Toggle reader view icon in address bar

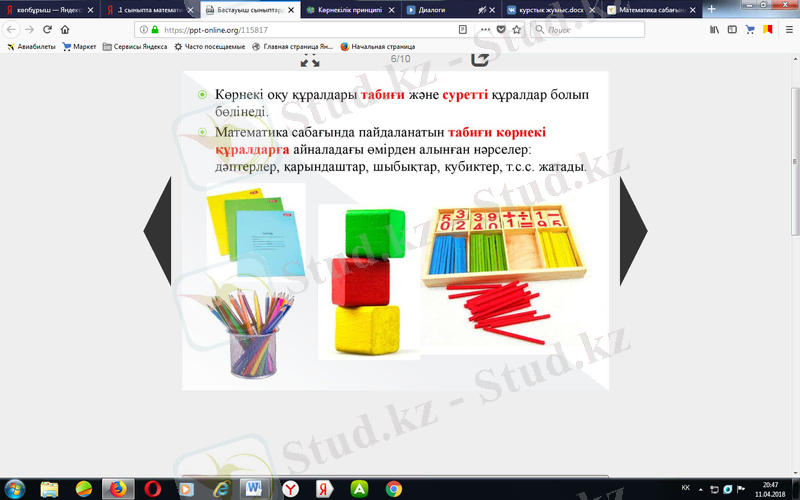coord(463,30)
